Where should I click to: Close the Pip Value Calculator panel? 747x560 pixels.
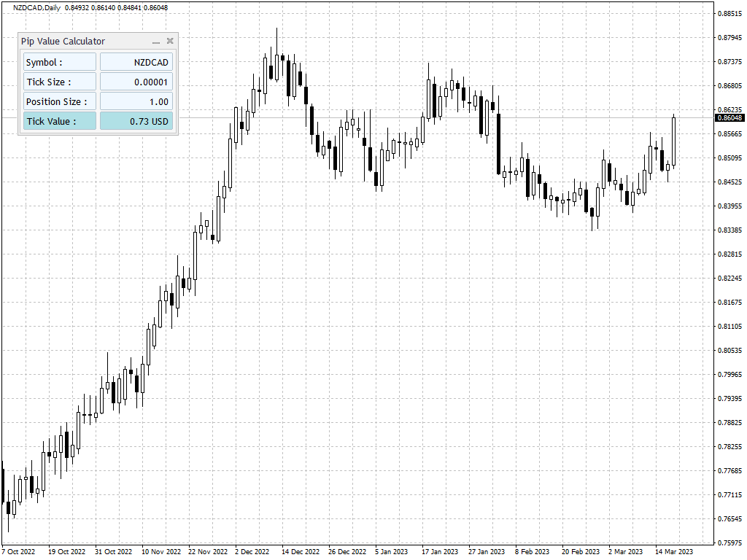[170, 41]
